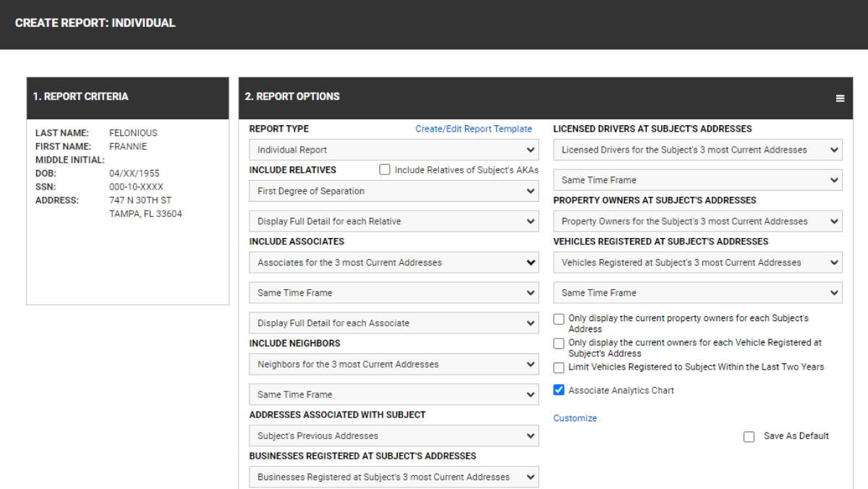Click the Create/Edit Report Template link
868x489 pixels.
pyautogui.click(x=473, y=129)
